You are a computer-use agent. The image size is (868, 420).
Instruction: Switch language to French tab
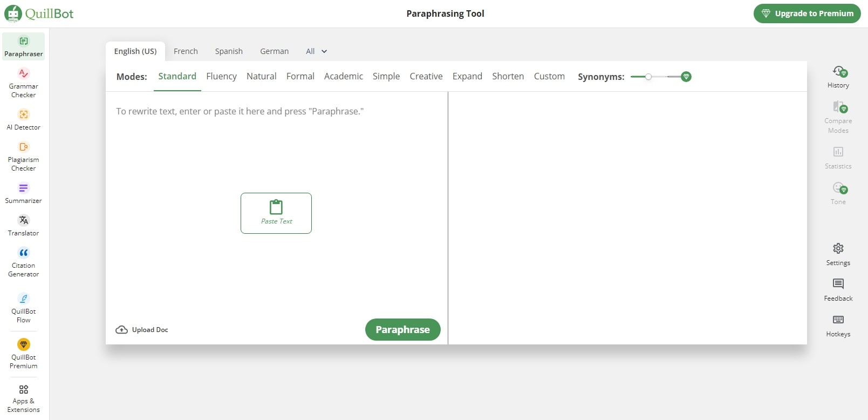pyautogui.click(x=186, y=51)
